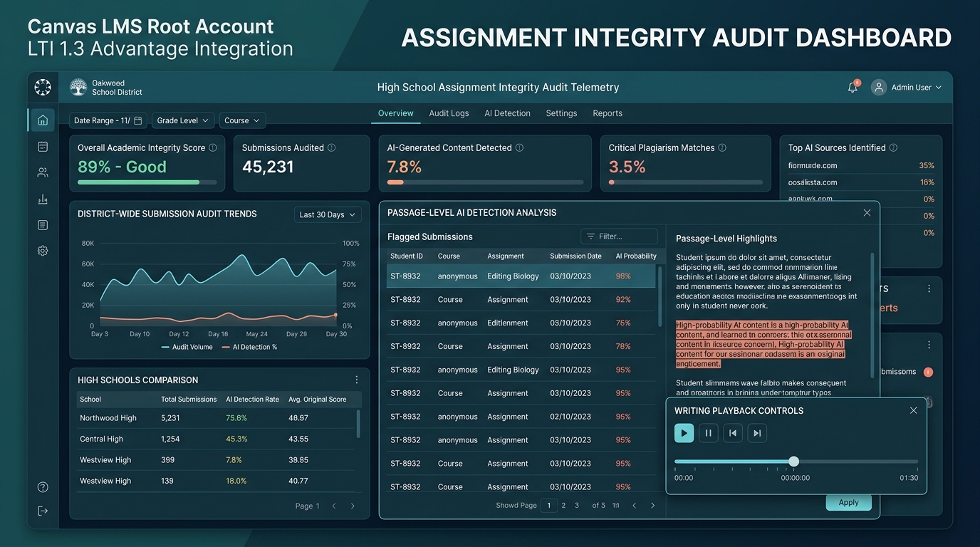Click info icon beside AI-Generated Content Detected
The height and width of the screenshot is (547, 980).
pos(519,148)
